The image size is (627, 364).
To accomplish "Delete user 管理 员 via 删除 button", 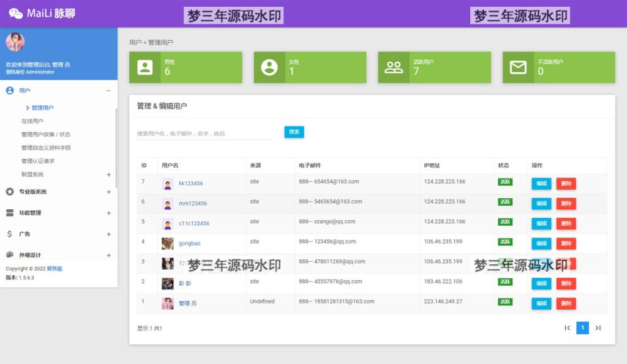I will pyautogui.click(x=566, y=303).
